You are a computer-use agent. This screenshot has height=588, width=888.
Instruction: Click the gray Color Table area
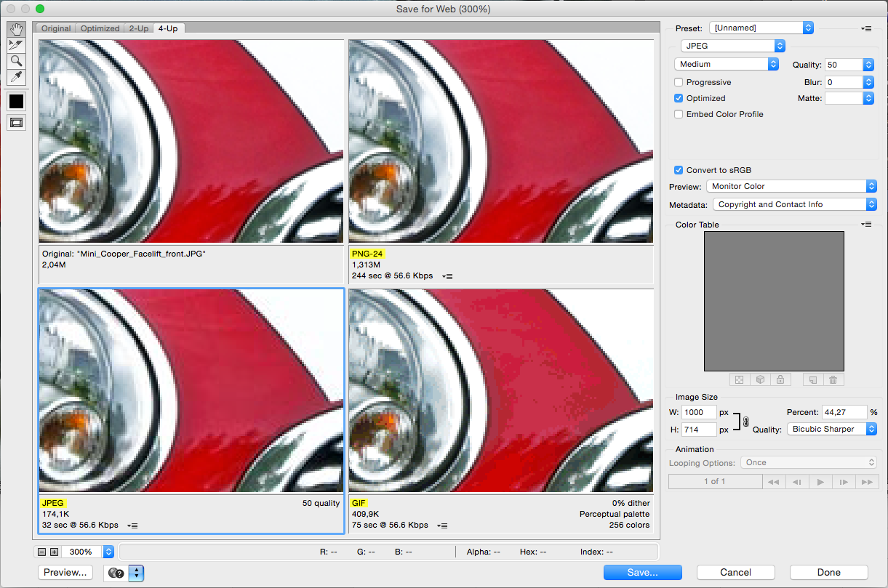(x=774, y=302)
